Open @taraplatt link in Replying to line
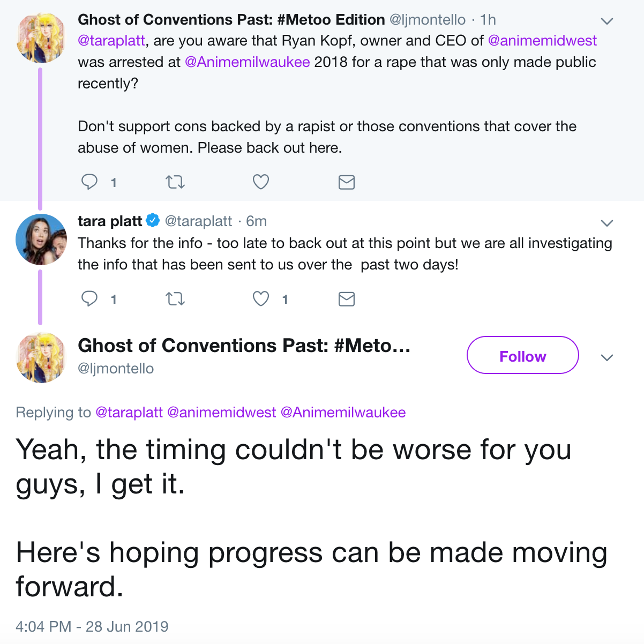The image size is (644, 644). [129, 413]
